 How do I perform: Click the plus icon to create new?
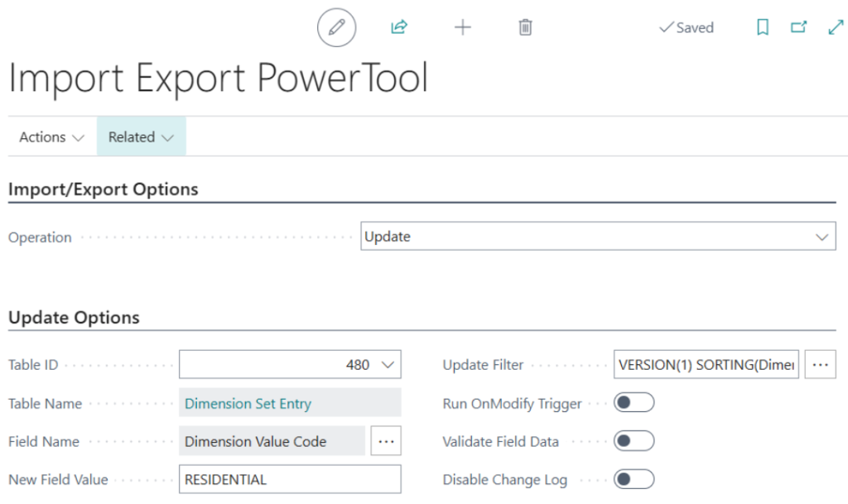point(462,28)
